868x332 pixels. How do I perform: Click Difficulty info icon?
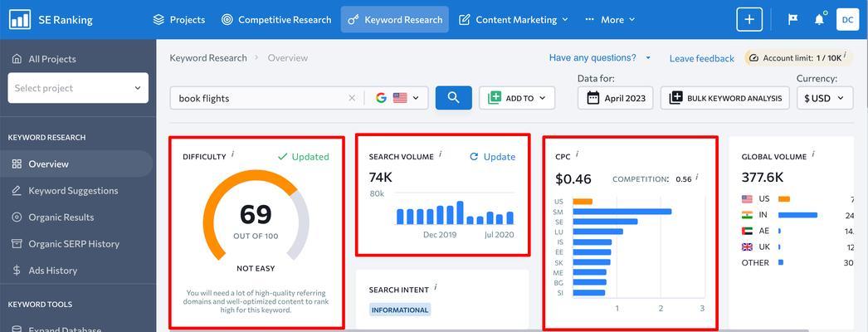[232, 154]
